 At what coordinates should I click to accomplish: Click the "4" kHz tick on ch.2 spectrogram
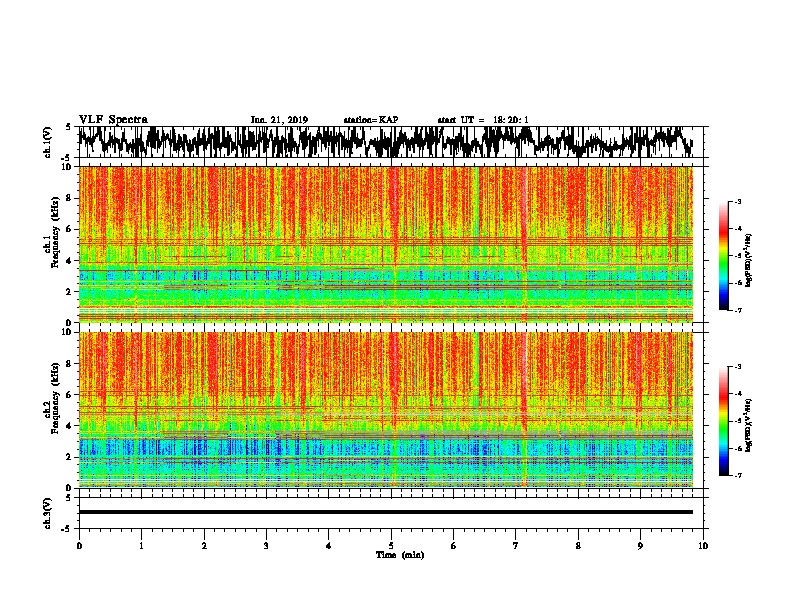pyautogui.click(x=70, y=426)
